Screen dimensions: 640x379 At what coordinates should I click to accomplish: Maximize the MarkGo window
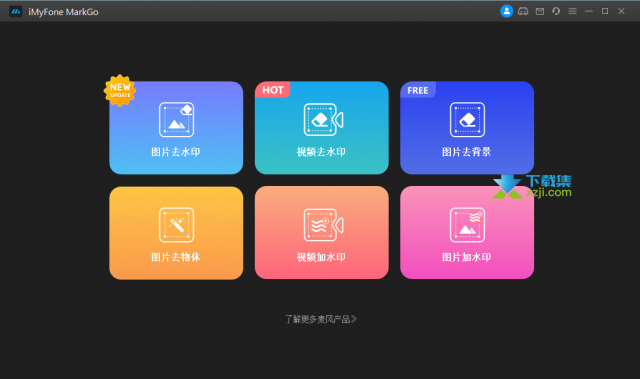point(605,11)
